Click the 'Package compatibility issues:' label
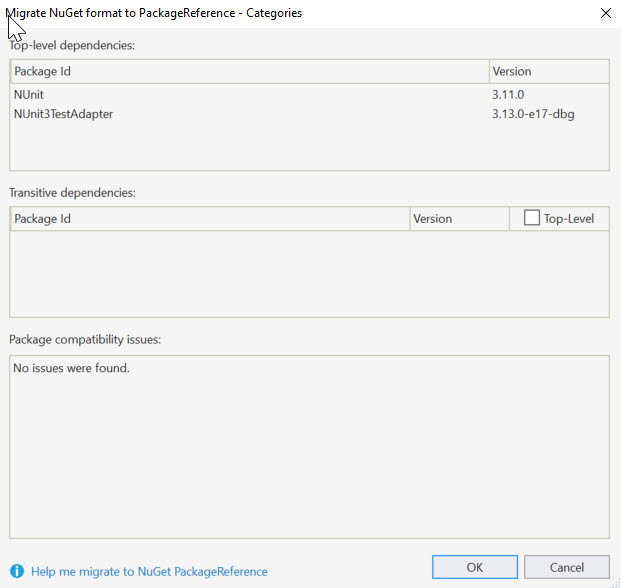621x588 pixels. [85, 339]
